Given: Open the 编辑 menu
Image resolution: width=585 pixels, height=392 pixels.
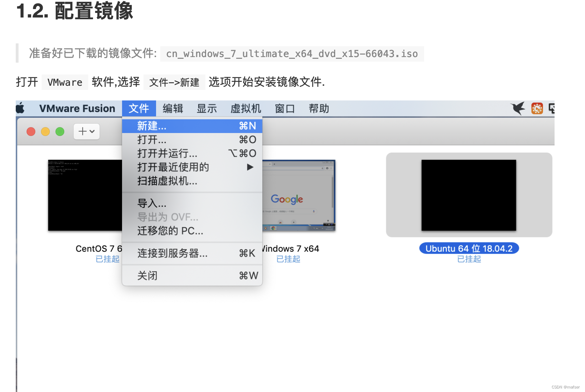Looking at the screenshot, I should click(x=173, y=108).
